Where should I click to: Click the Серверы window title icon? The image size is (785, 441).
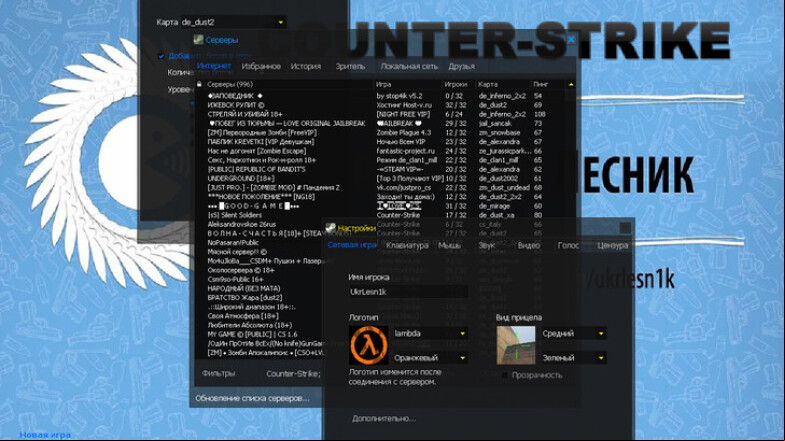pyautogui.click(x=198, y=40)
